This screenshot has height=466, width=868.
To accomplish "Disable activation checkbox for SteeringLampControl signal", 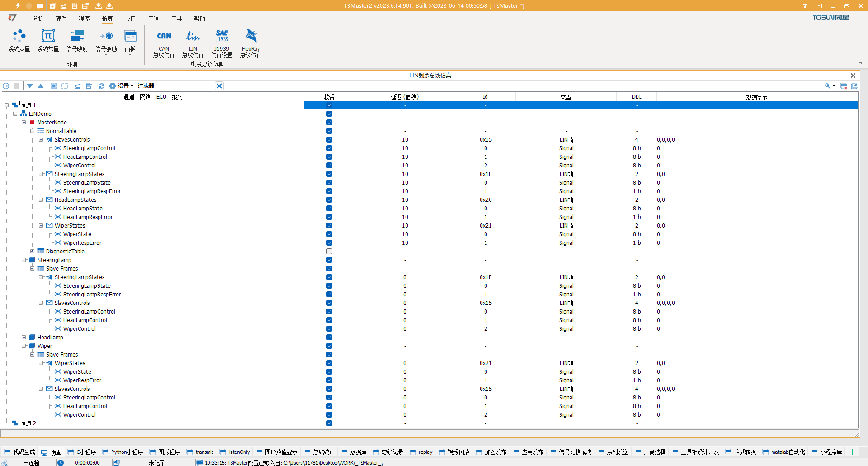I will (329, 148).
